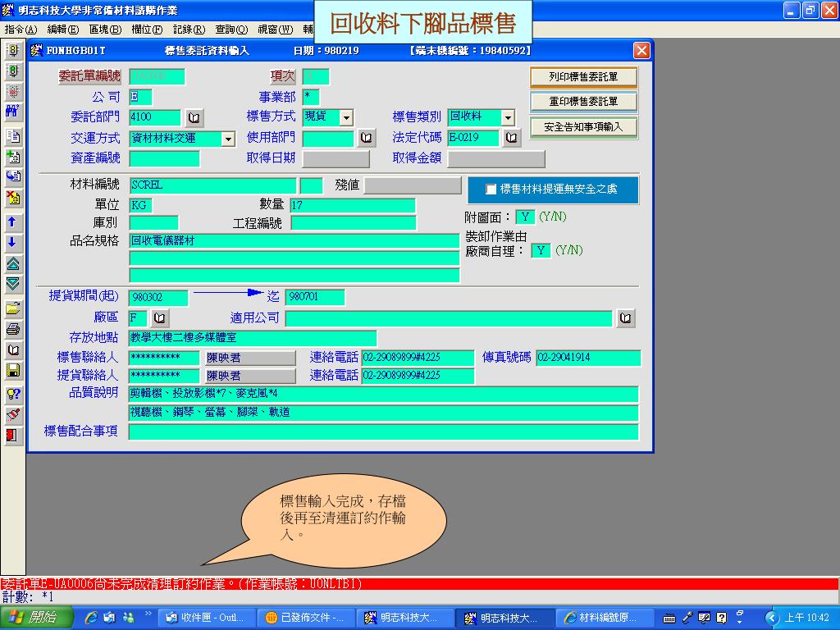Click the 附圖面 Y/N field
The image size is (840, 630).
(525, 217)
